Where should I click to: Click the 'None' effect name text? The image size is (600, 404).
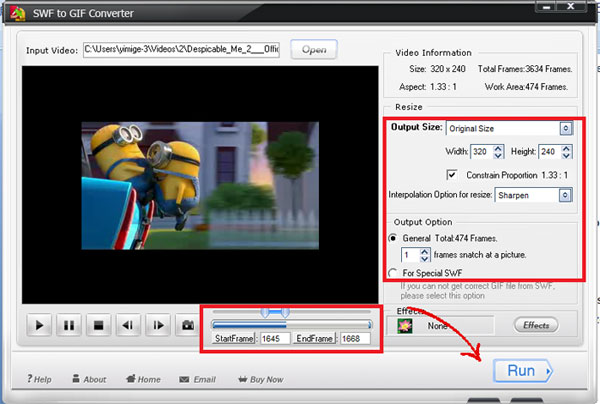(x=437, y=326)
